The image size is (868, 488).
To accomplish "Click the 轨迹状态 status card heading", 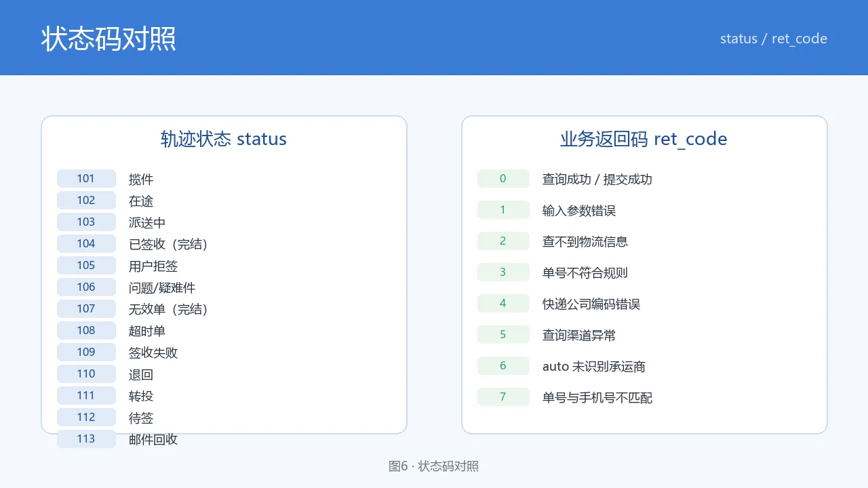I will (x=224, y=139).
